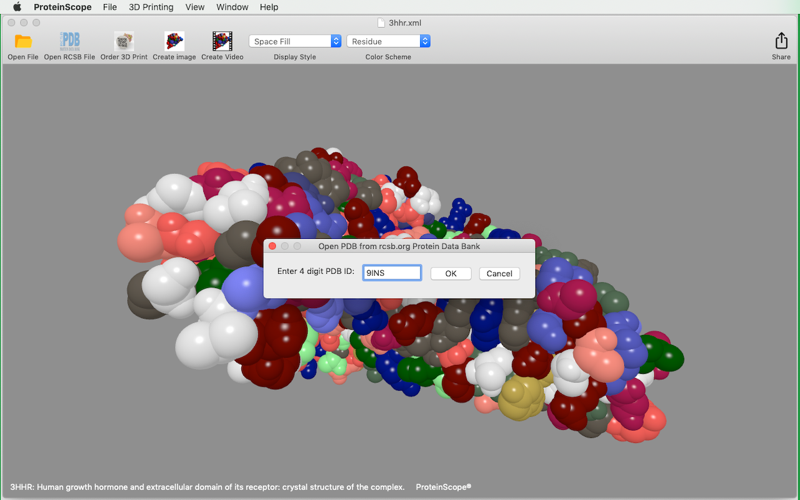This screenshot has height=500, width=800.
Task: Open the 3D Printing menu
Action: tap(151, 7)
